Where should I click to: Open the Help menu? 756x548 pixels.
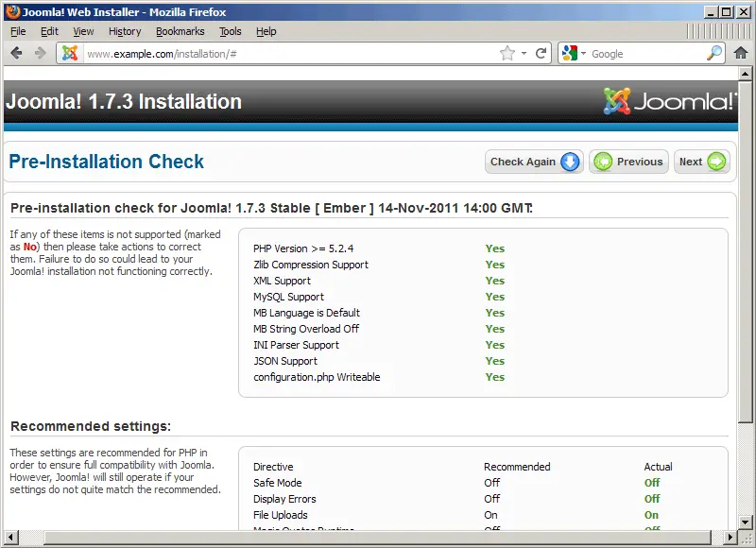[x=266, y=31]
